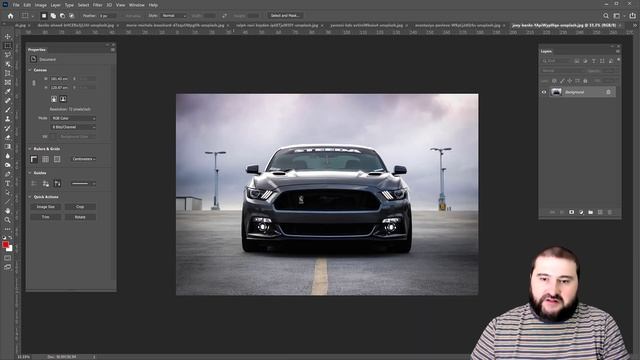Screen dimensions: 640x360
Task: Choose Subtract from selection mode
Action: coord(62,16)
